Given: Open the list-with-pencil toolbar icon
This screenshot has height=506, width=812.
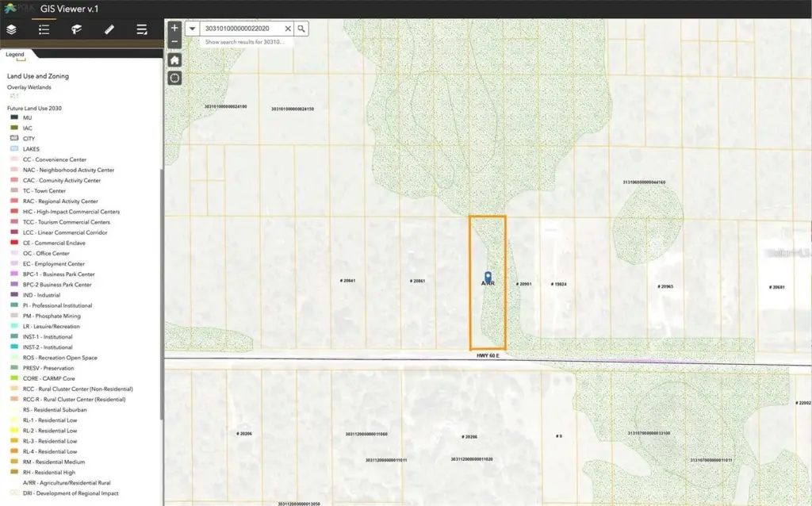Looking at the screenshot, I should [x=142, y=29].
